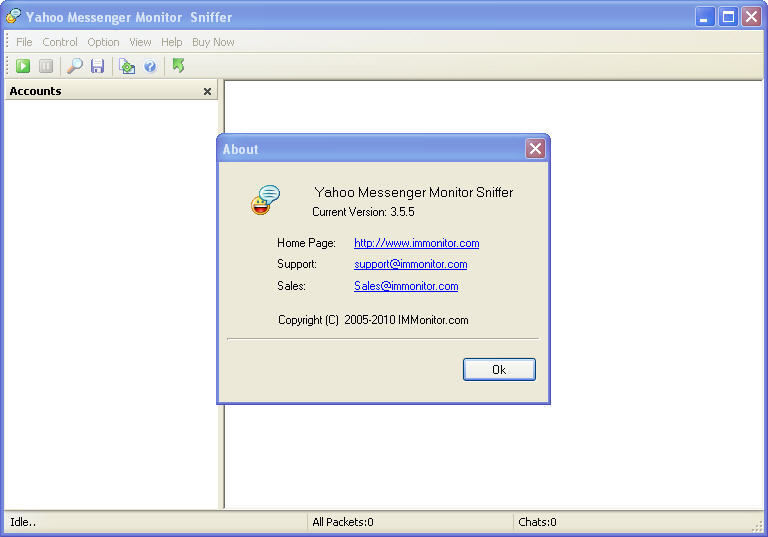The width and height of the screenshot is (768, 537).
Task: Close the About dialog with the X
Action: click(535, 149)
